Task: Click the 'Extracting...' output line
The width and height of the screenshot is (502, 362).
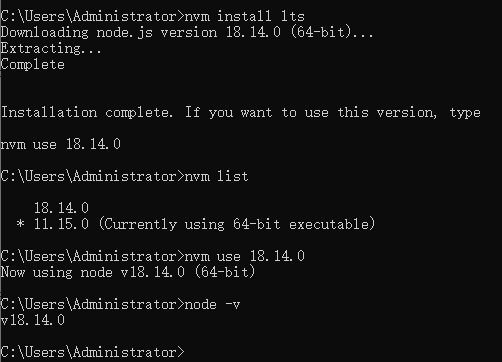Action: (x=51, y=48)
